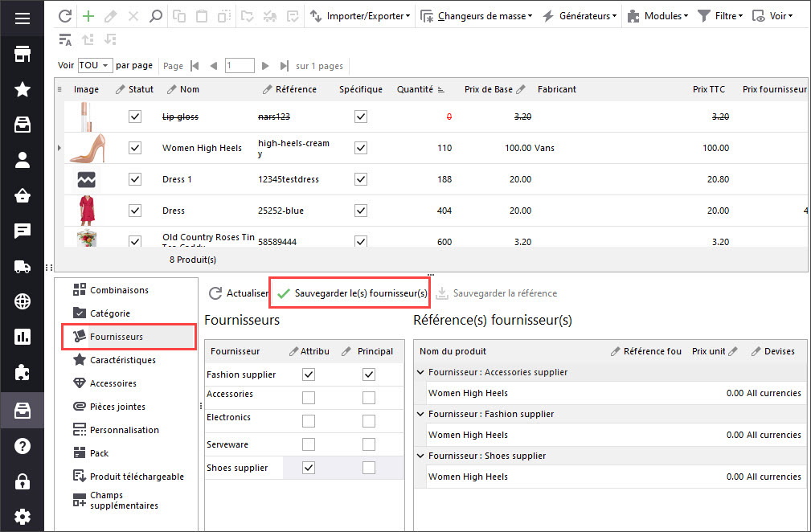Open statistics bar chart icon in the sidebar
The image size is (811, 532).
[23, 337]
